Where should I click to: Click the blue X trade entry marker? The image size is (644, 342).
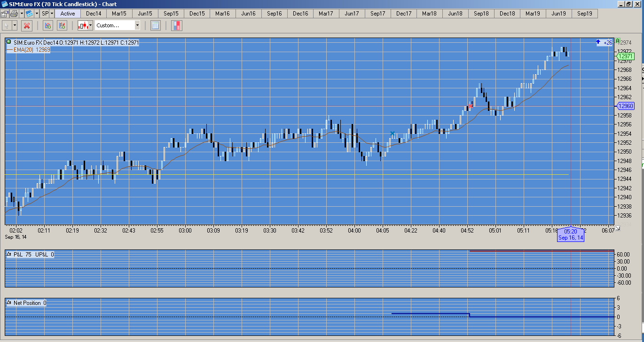click(393, 134)
